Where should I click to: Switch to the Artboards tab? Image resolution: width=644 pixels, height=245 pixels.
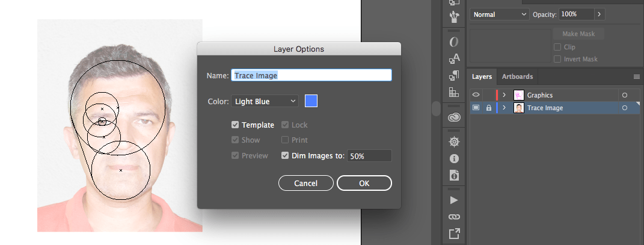(x=517, y=76)
